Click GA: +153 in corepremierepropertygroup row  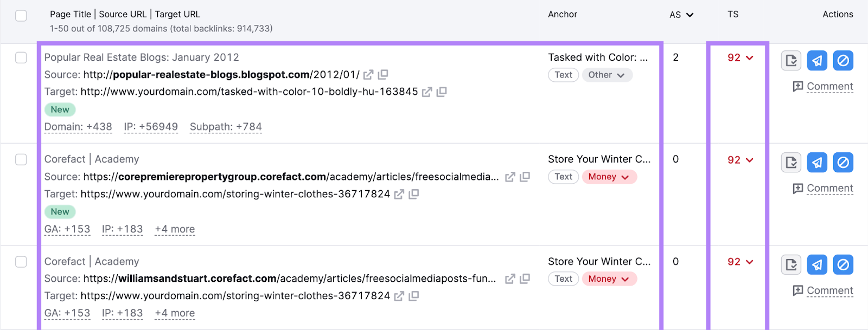67,229
